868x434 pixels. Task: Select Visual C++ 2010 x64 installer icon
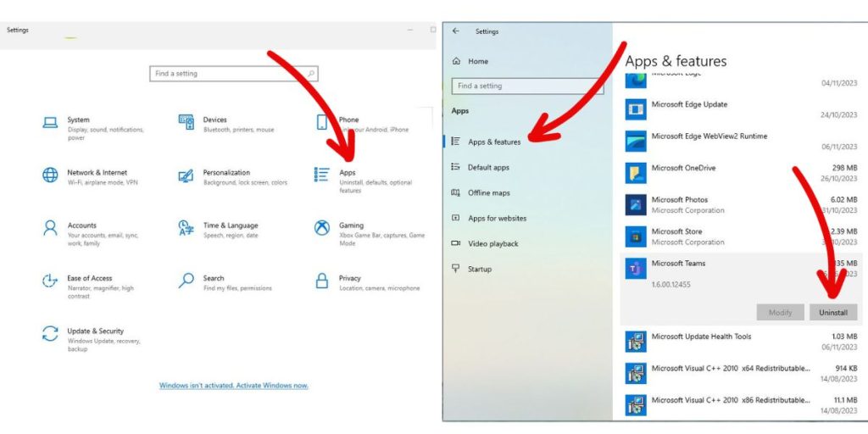pos(636,373)
